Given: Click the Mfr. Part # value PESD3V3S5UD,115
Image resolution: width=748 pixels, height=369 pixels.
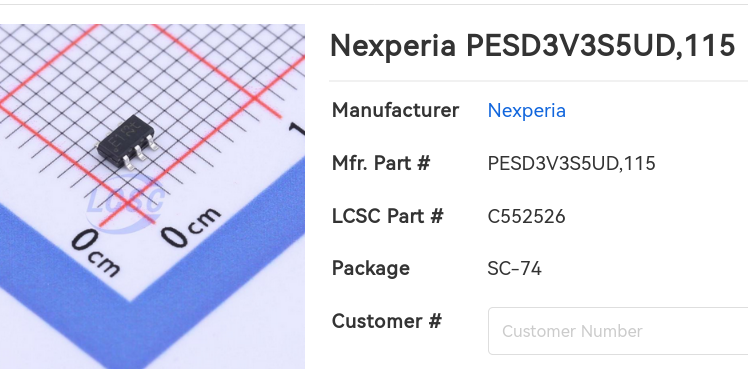Looking at the screenshot, I should tap(571, 164).
